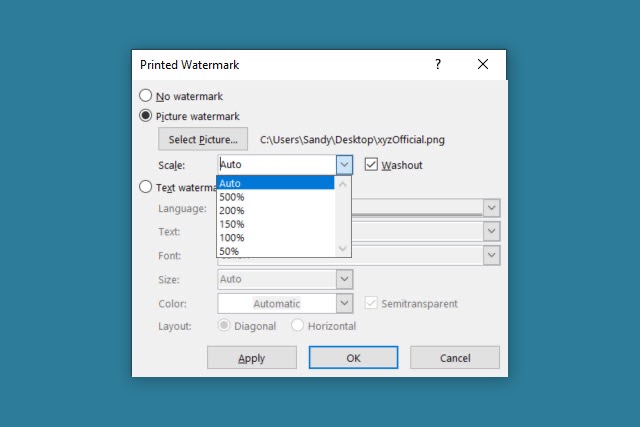Click Cancel to dismiss the dialog
The height and width of the screenshot is (427, 640).
pos(455,358)
